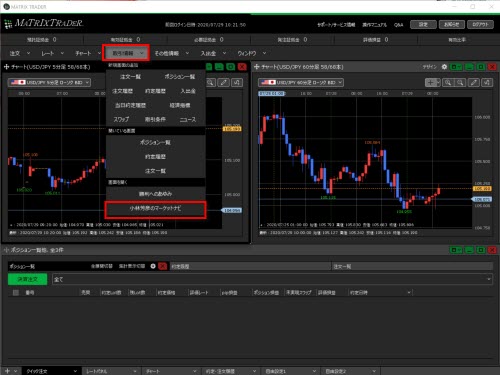
Task: Click the move handle icon of the 60-minute chart window
Action: click(x=256, y=67)
